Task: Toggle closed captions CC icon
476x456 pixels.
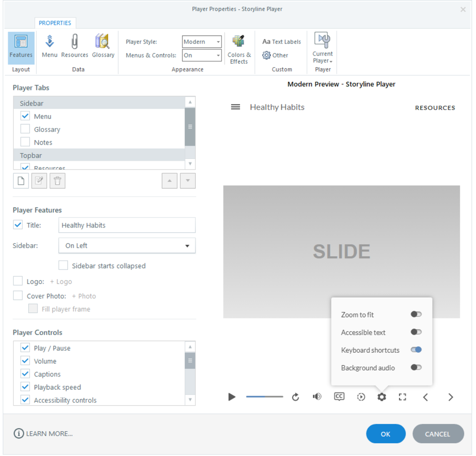Action: coord(339,397)
